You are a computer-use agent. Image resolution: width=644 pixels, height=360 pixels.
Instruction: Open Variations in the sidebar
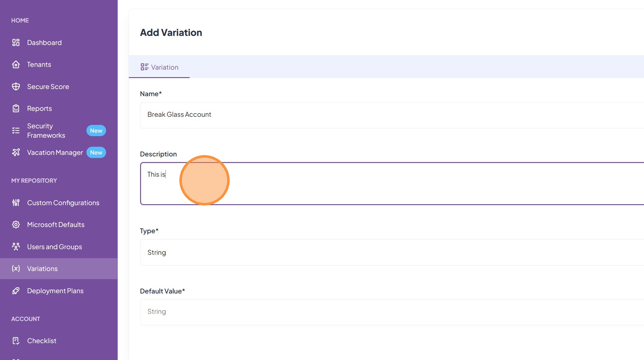[x=42, y=269]
